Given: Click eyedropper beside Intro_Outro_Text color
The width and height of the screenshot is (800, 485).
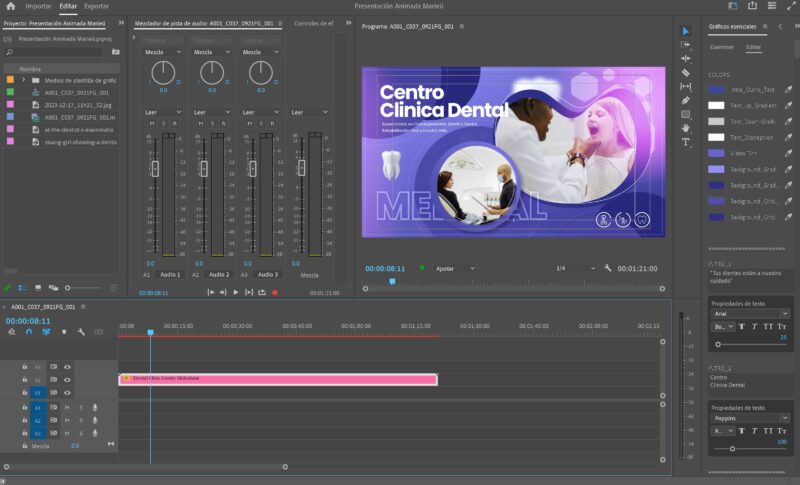Looking at the screenshot, I should 788,90.
